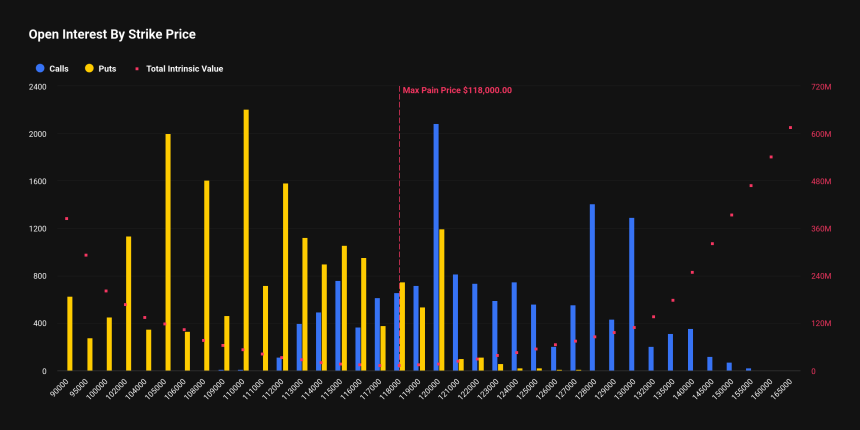Click the call bar at strike 130000
The width and height of the screenshot is (860, 430).
(x=631, y=294)
